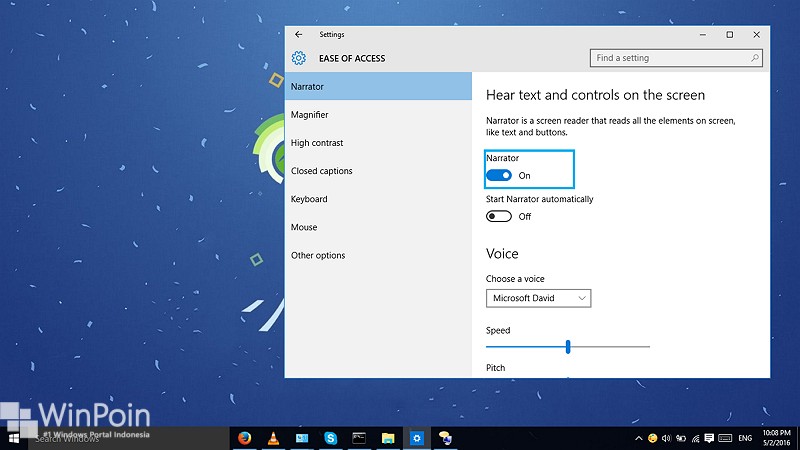Open Skype from the taskbar
The width and height of the screenshot is (800, 450).
point(331,438)
